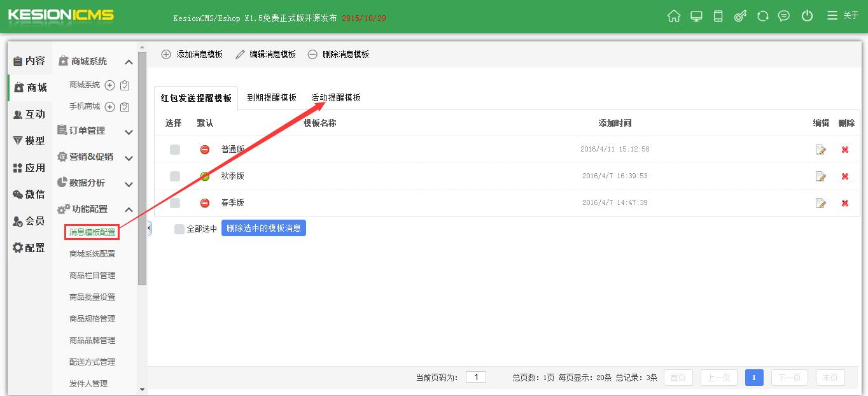868x396 pixels.
Task: Toggle default status icon for 春季版
Action: pyautogui.click(x=205, y=203)
